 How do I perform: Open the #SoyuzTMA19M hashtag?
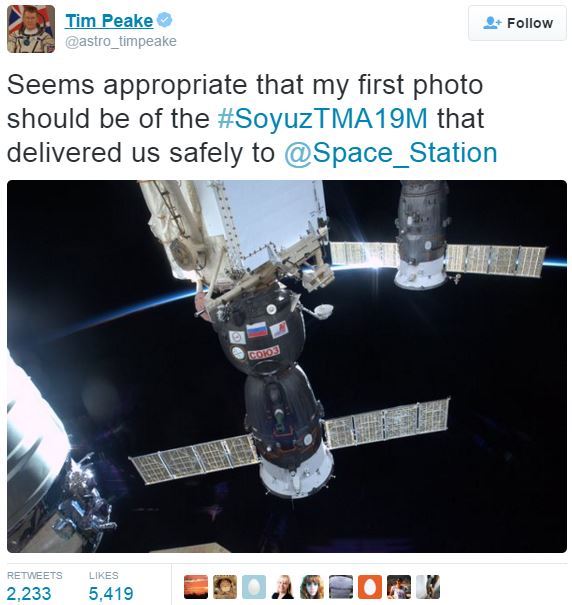(x=323, y=118)
